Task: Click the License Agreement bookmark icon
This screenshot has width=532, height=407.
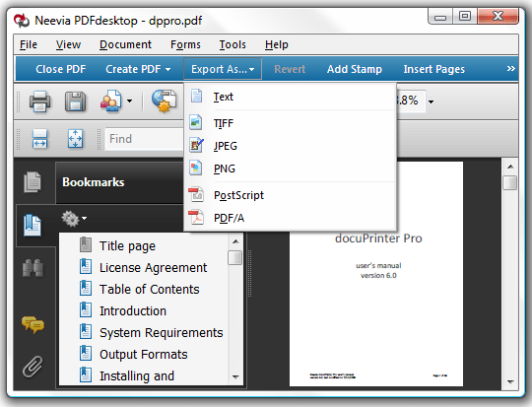Action: (86, 266)
